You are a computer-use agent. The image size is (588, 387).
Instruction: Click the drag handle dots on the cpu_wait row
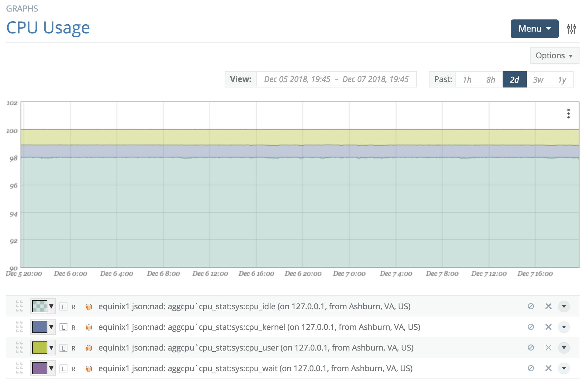(19, 368)
